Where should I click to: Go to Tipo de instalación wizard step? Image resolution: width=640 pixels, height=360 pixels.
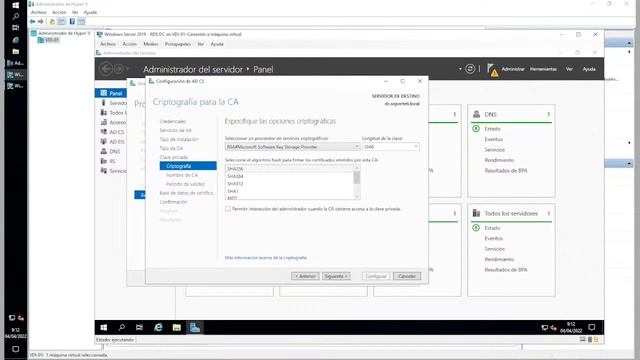point(179,140)
